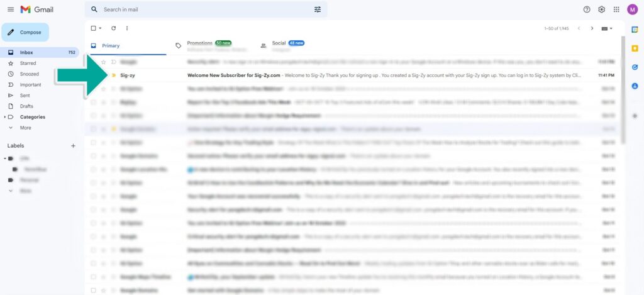Click the search filter options icon
644x295 pixels.
318,9
